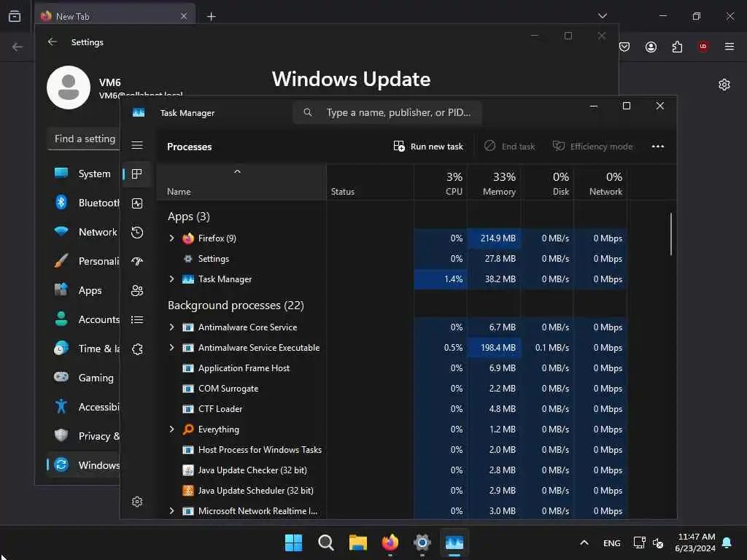
Task: Click the Task Manager vertical scrollbar
Action: coord(671,234)
